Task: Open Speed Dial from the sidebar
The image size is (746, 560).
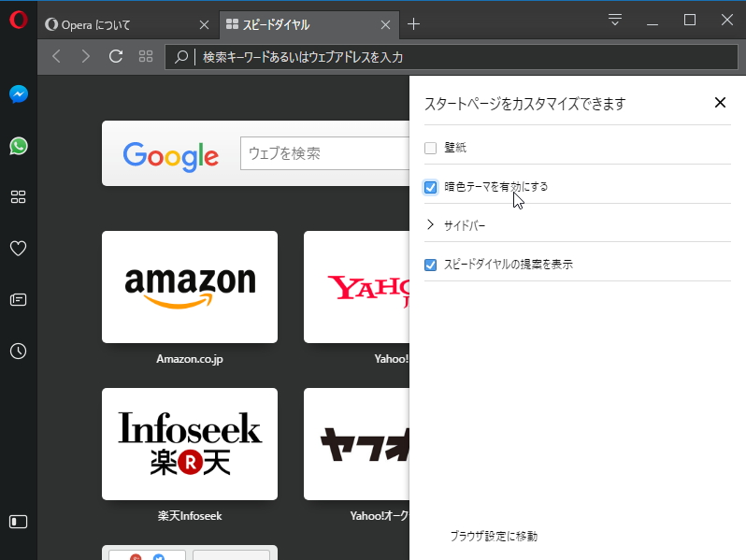Action: (x=18, y=197)
